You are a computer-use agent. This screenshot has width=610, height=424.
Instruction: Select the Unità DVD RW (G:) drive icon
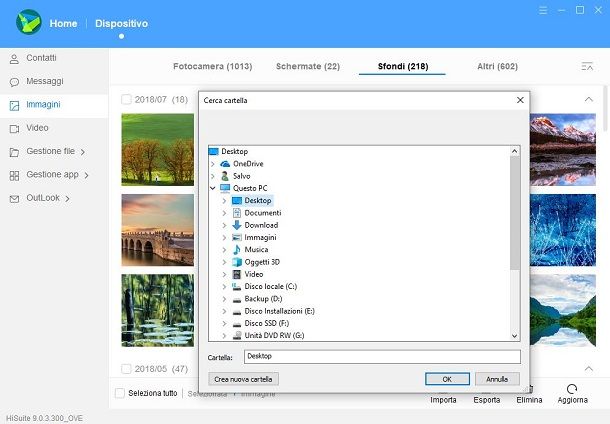(237, 335)
